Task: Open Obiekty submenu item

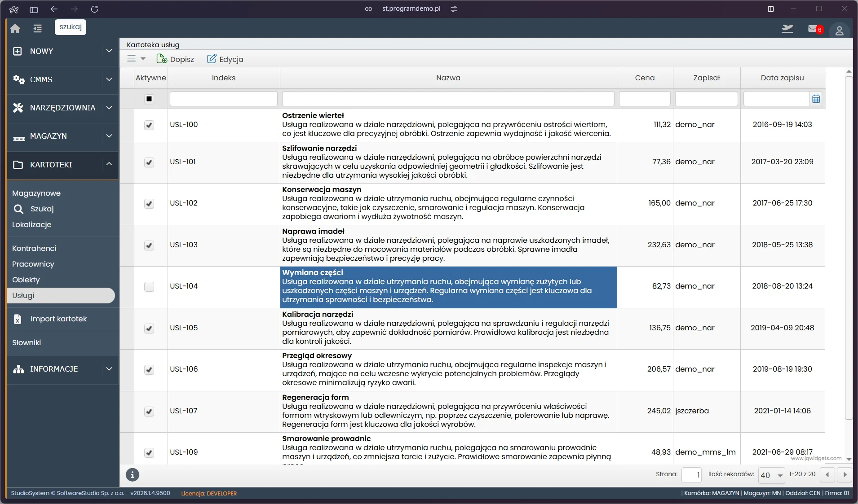Action: click(26, 280)
